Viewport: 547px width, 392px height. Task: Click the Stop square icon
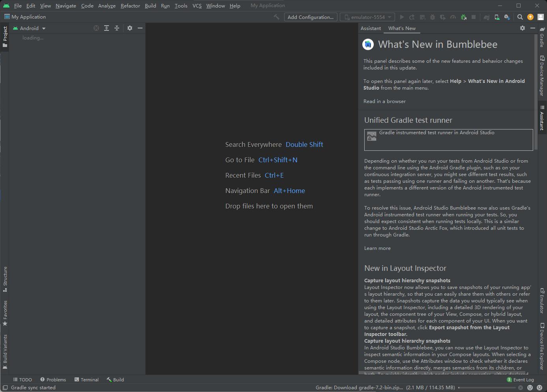[474, 17]
